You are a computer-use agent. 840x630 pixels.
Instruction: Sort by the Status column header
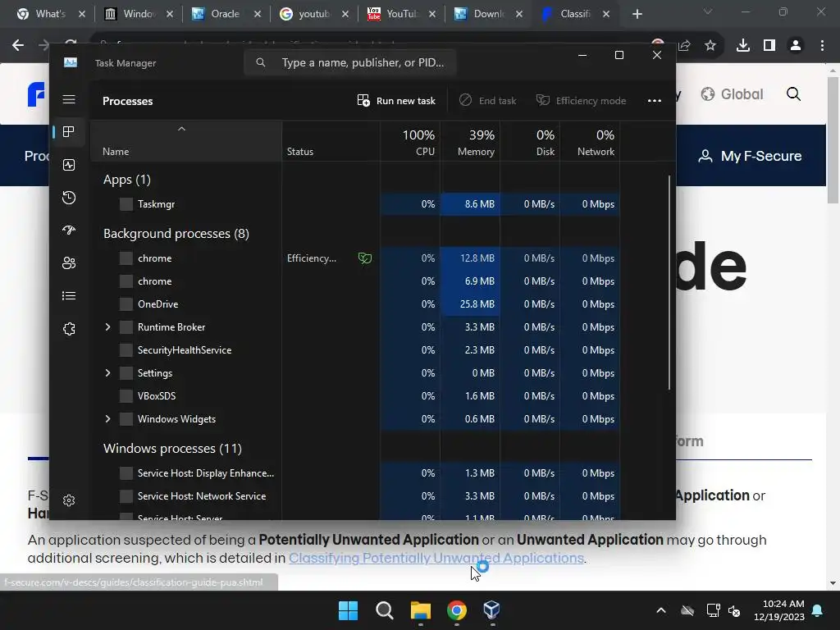[x=331, y=142]
